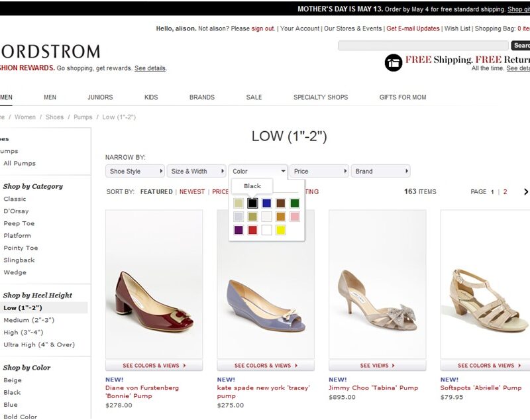Viewport: 530px width, 420px height.
Task: Go to page 2 of results
Action: [x=505, y=192]
